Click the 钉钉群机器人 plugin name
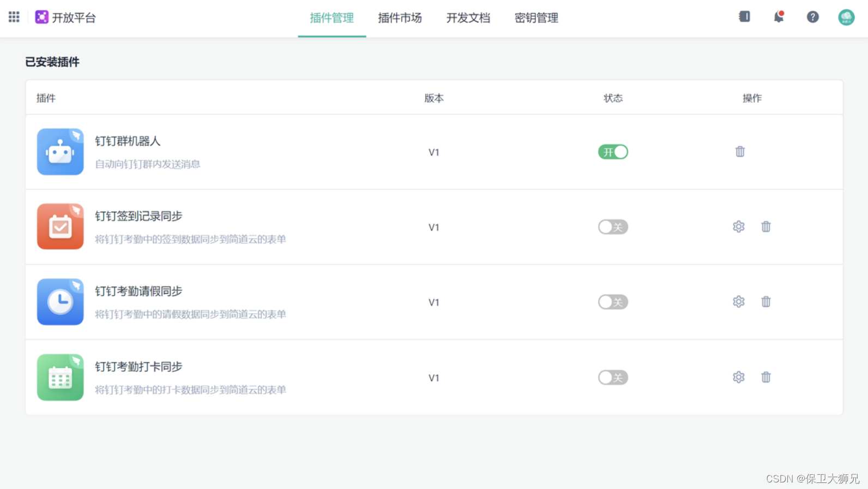 tap(128, 141)
